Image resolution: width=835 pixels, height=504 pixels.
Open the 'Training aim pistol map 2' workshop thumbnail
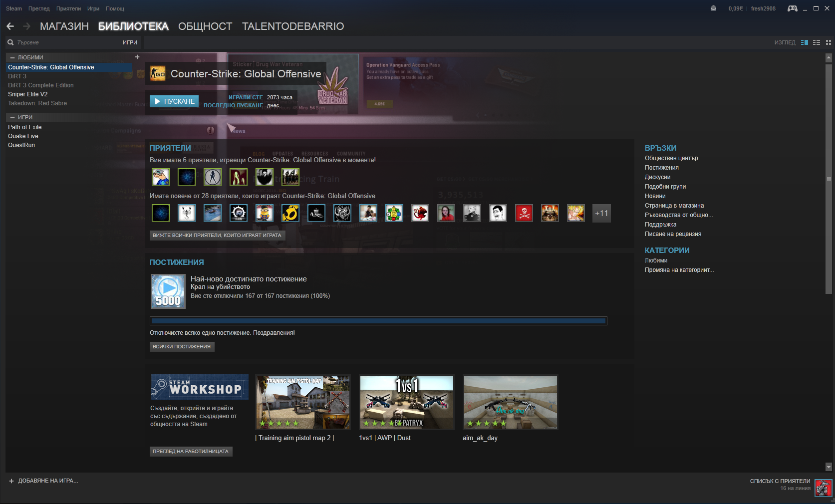pyautogui.click(x=303, y=402)
